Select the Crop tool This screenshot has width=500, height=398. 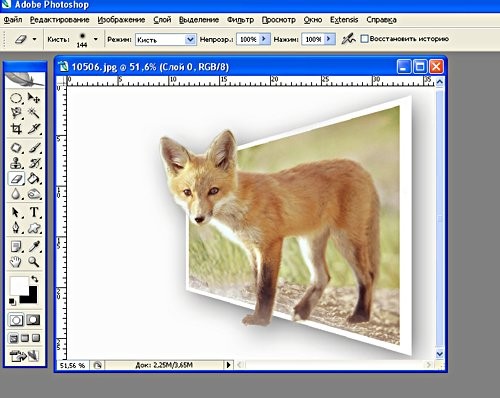coord(16,128)
